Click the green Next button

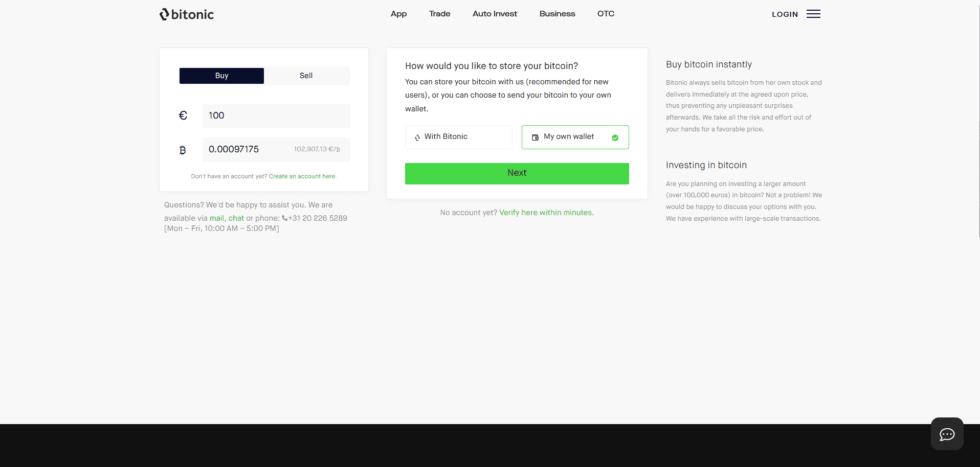517,174
